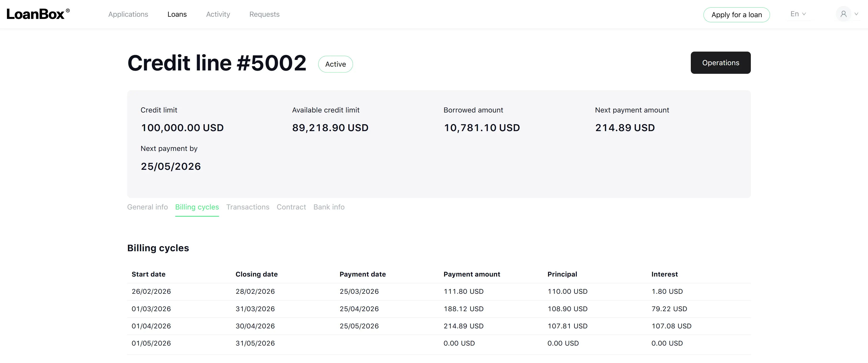868x363 pixels.
Task: Click payment date 25/04/2026 cell
Action: pyautogui.click(x=359, y=309)
